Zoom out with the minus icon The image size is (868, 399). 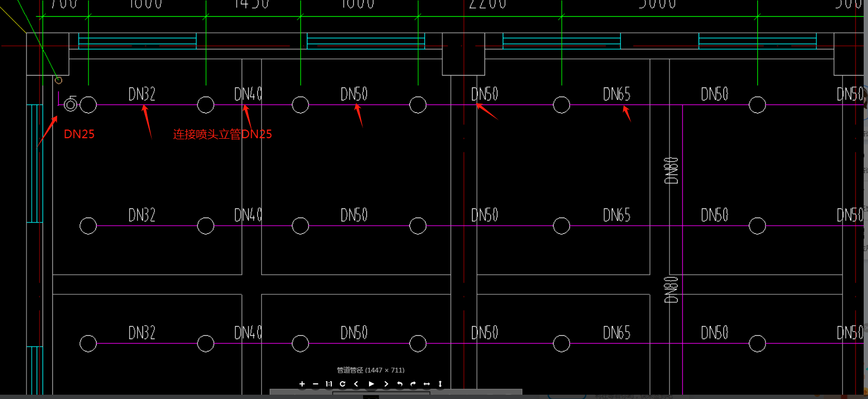[316, 384]
